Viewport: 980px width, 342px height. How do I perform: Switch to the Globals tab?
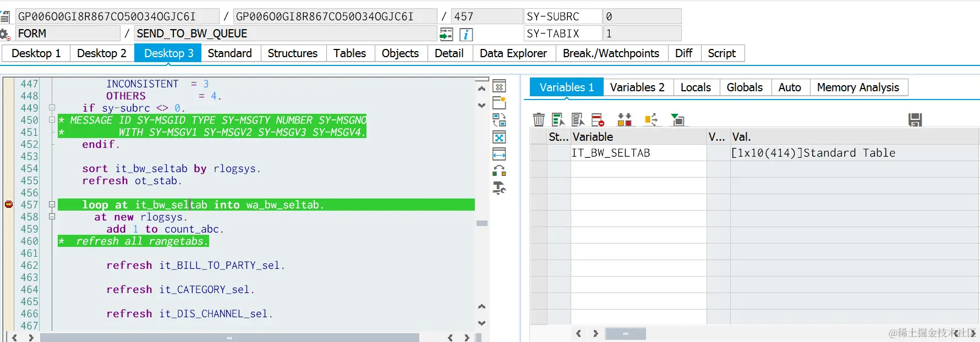click(x=744, y=87)
